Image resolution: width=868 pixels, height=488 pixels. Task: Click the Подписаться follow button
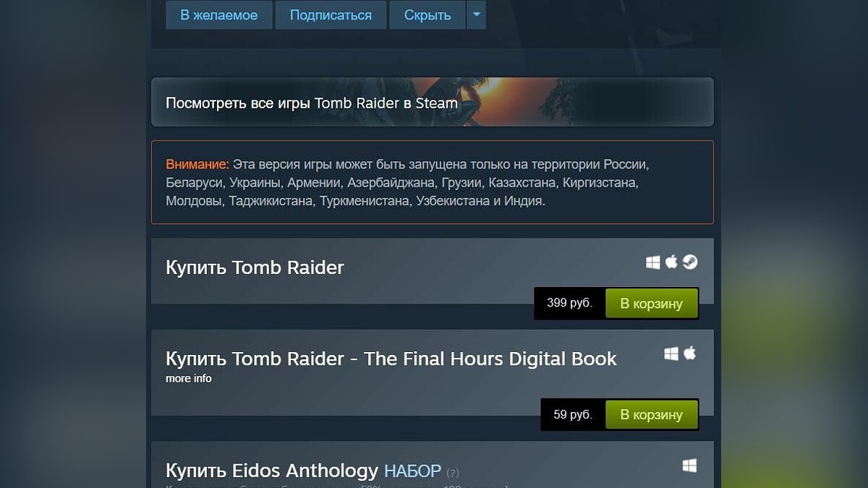coord(331,14)
